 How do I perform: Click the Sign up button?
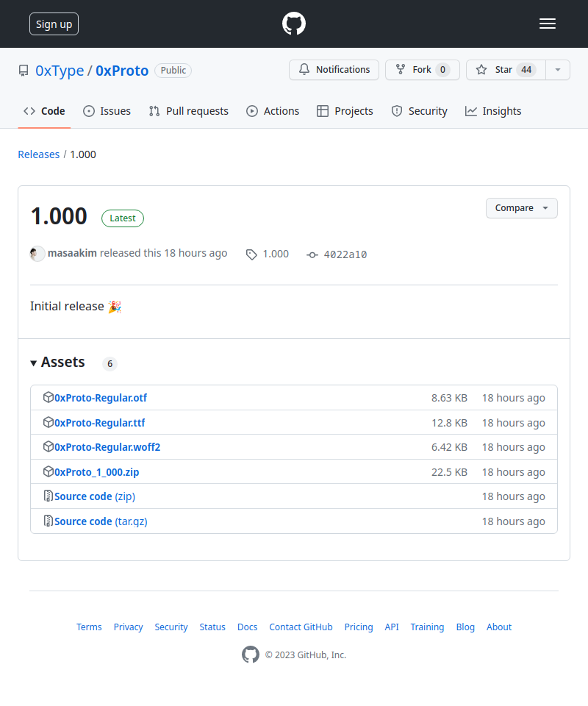coord(54,24)
